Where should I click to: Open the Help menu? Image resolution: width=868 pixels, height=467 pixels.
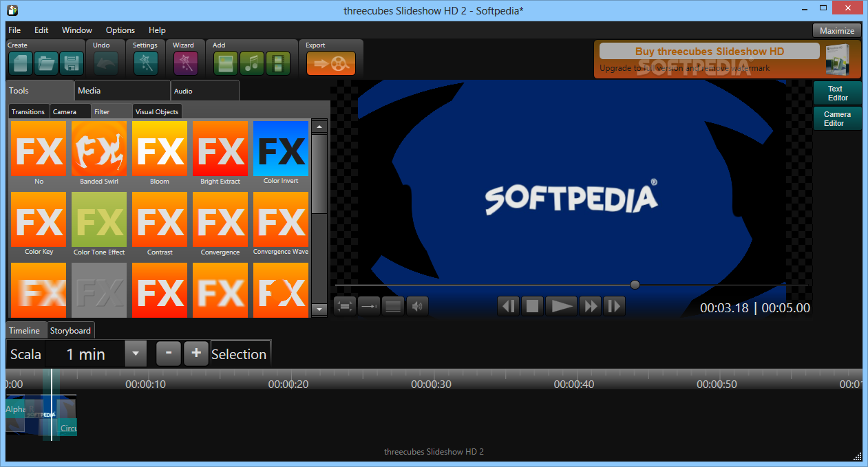click(157, 30)
